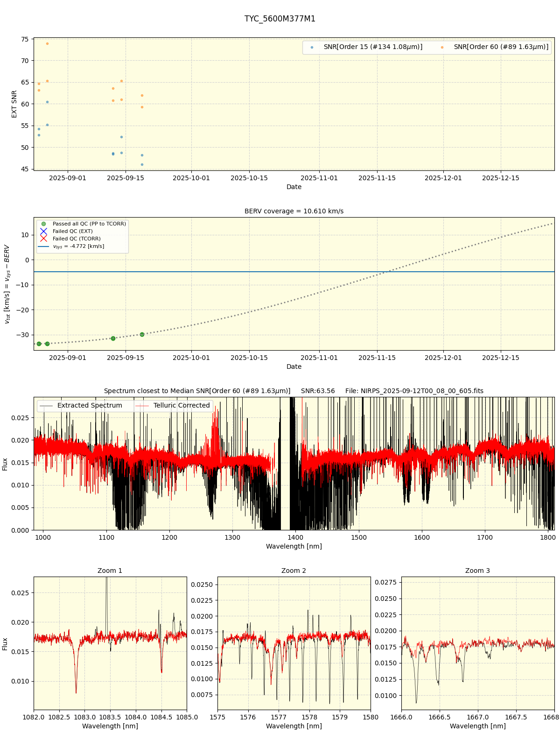Click the blue X Failed QC (EXT) marker
The image size is (560, 747).
[43, 231]
